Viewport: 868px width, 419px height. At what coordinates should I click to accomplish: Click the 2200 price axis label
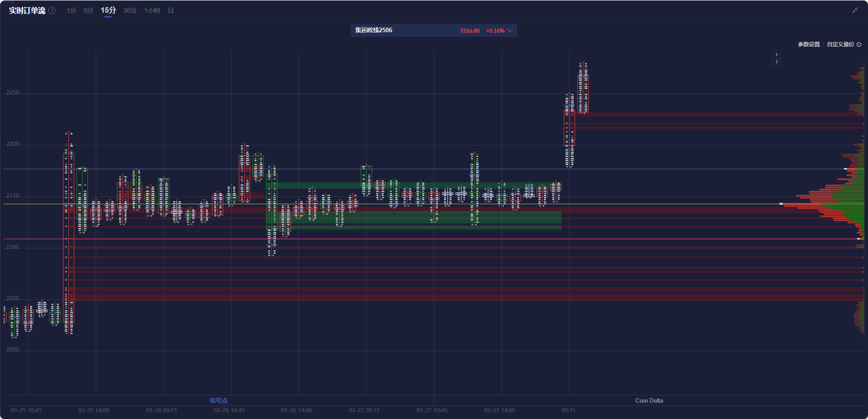[x=13, y=144]
